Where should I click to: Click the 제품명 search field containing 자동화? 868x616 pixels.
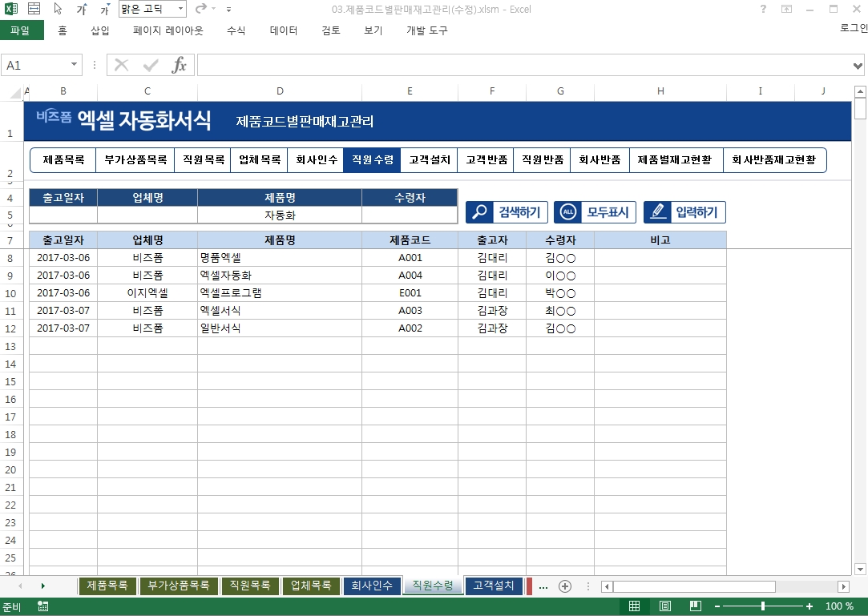click(x=279, y=215)
